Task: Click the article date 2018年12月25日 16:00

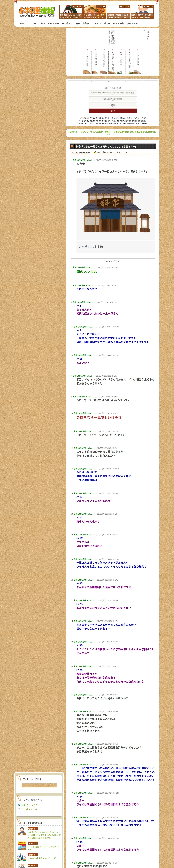Action: pos(80,153)
